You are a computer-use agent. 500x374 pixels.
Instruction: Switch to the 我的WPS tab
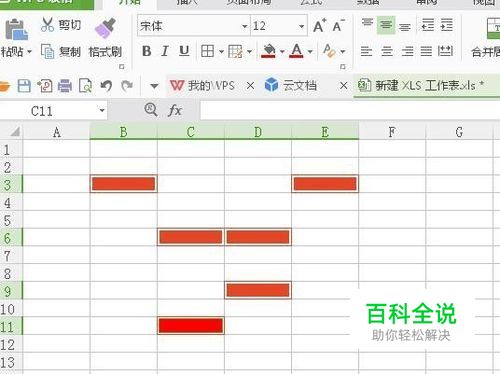pos(202,86)
